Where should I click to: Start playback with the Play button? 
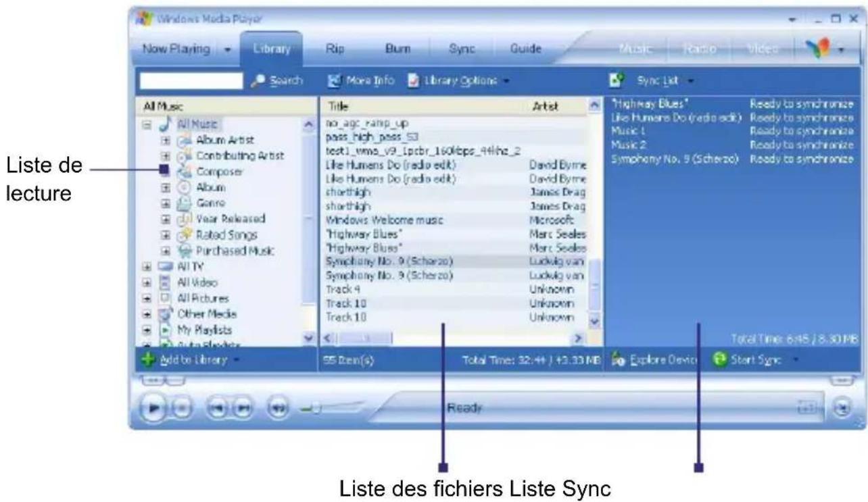pyautogui.click(x=153, y=409)
